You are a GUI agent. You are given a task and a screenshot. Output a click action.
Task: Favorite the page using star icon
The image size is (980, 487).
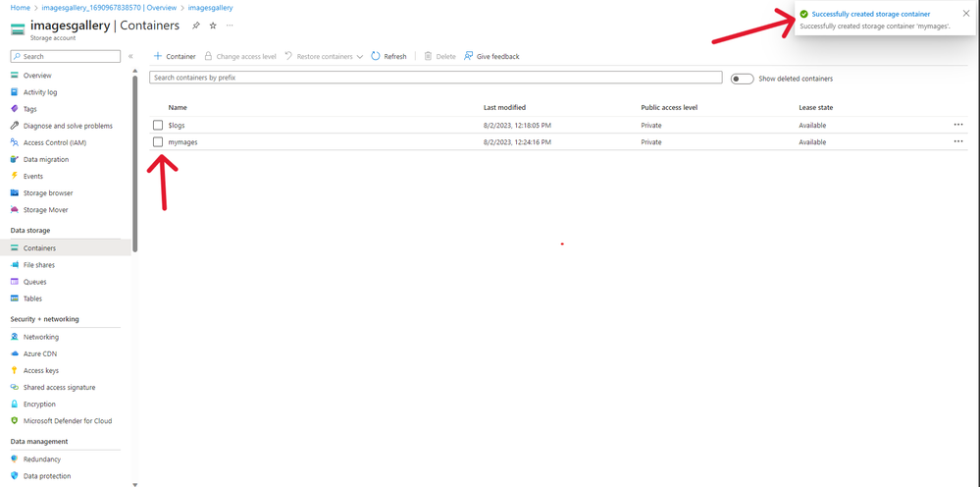coord(213,26)
